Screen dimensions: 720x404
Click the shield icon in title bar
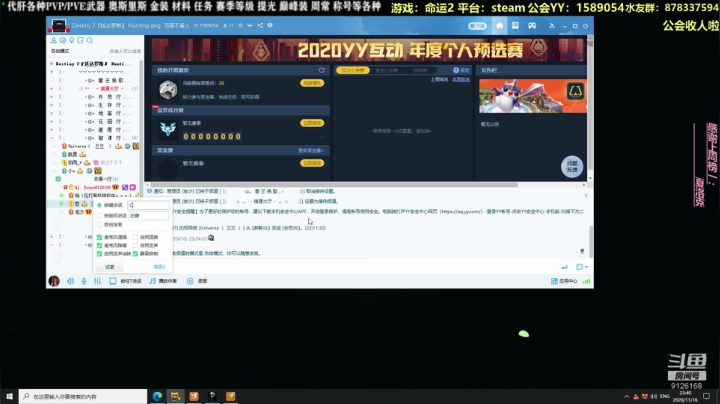pyautogui.click(x=270, y=26)
